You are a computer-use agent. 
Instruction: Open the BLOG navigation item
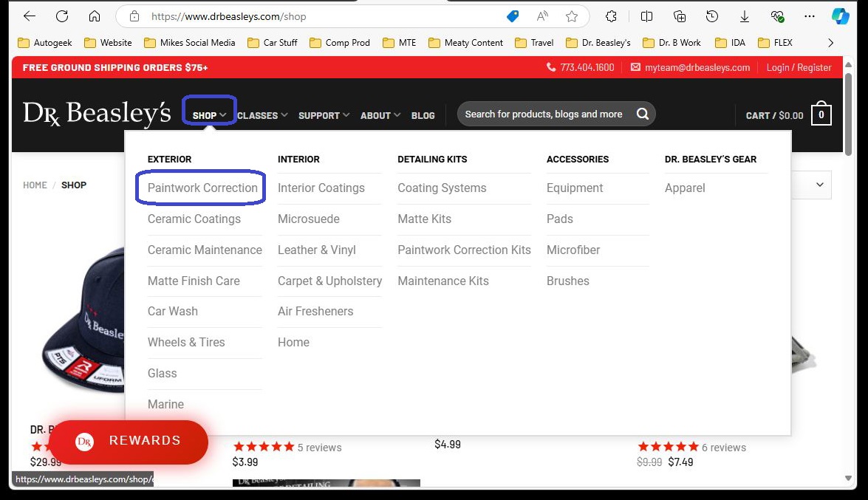423,115
